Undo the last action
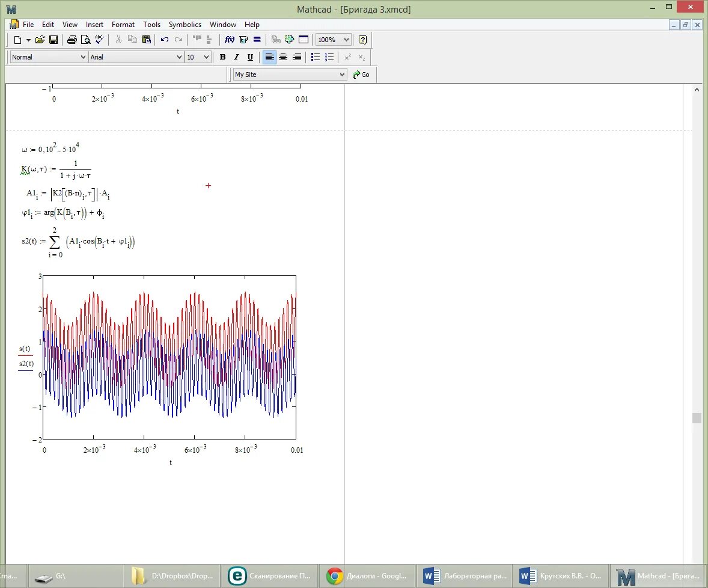Screen dimensions: 708x588 tap(165, 40)
